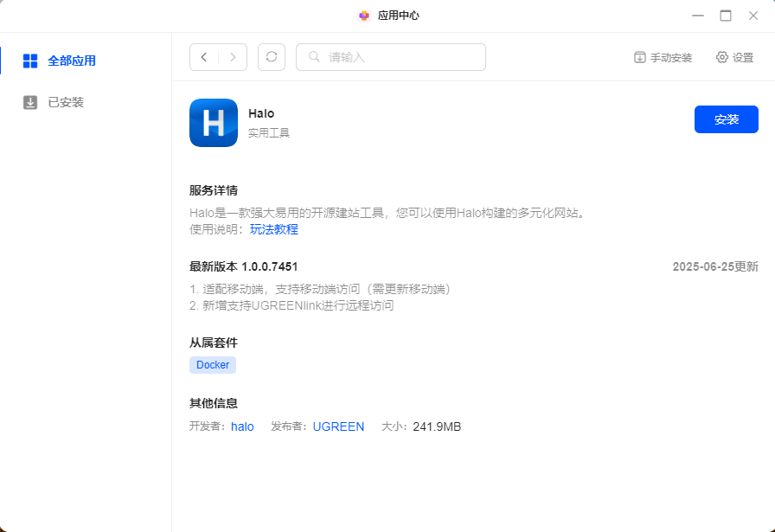The width and height of the screenshot is (775, 532).
Task: Refresh the app page
Action: coord(272,57)
